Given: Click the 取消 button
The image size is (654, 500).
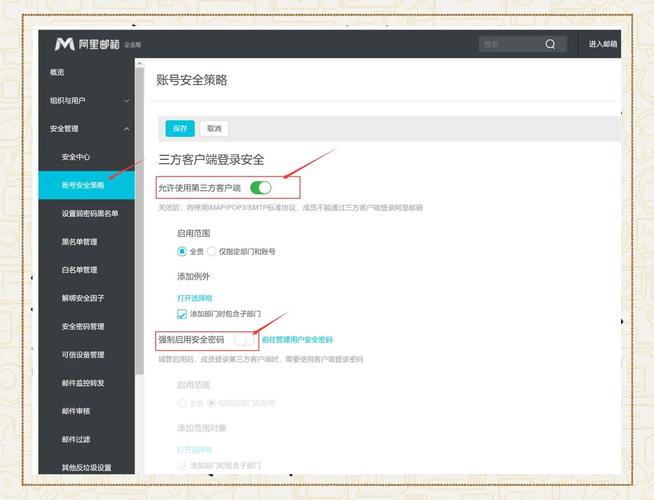Looking at the screenshot, I should coord(214,128).
